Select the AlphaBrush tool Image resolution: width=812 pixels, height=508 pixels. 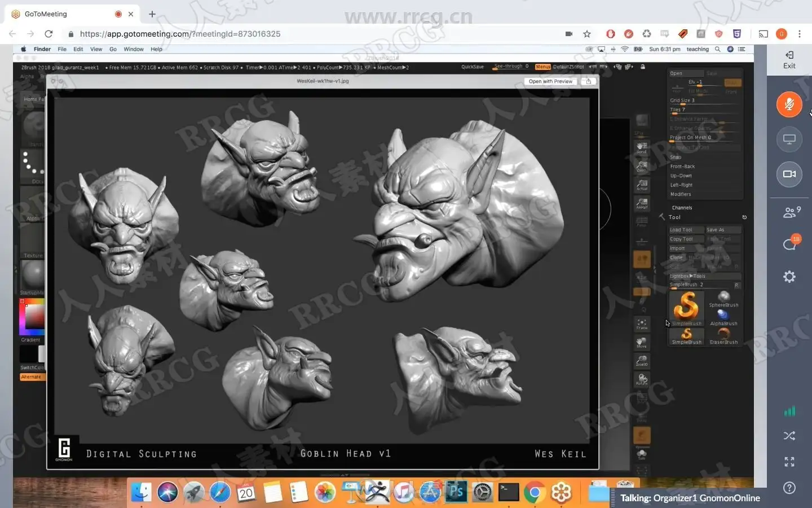pyautogui.click(x=723, y=318)
